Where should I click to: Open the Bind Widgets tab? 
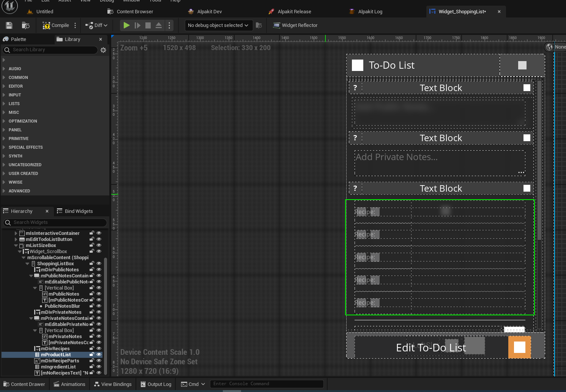pyautogui.click(x=75, y=211)
